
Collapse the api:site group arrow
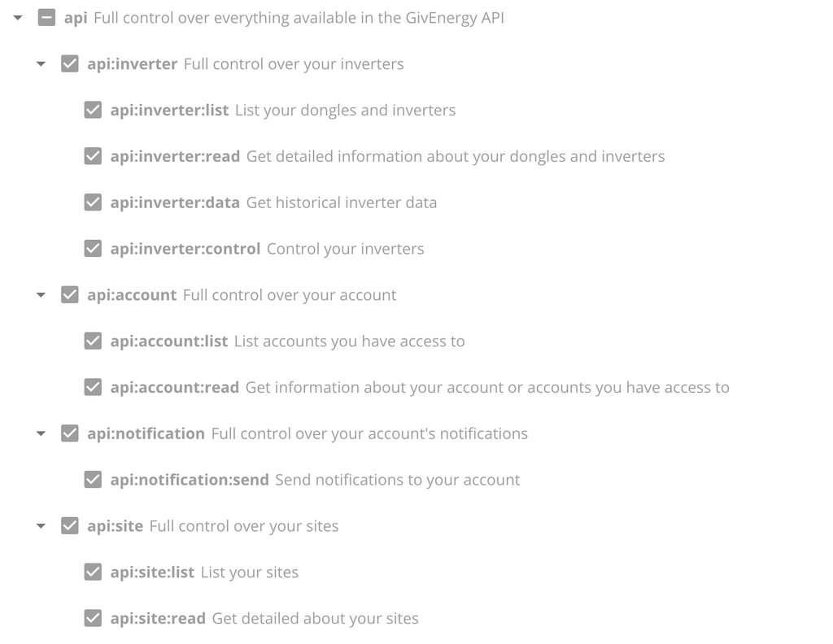coord(41,527)
